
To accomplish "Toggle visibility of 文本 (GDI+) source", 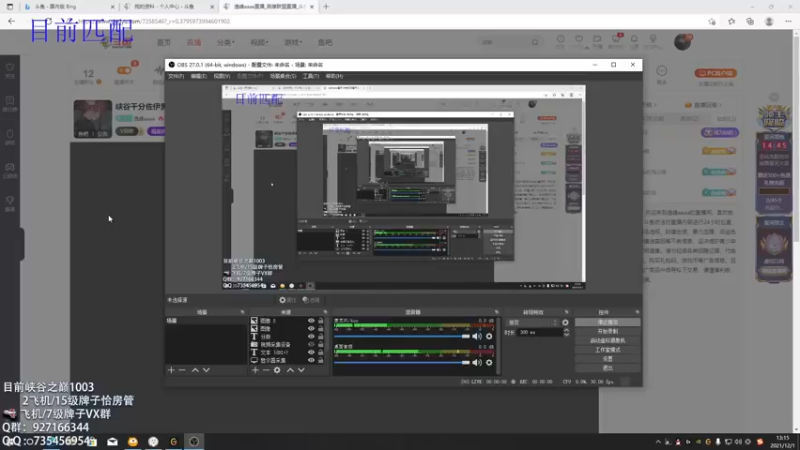I will pos(311,352).
